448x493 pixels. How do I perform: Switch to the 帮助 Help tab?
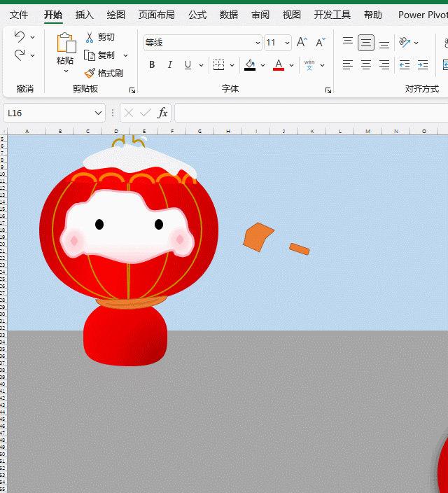(x=373, y=15)
